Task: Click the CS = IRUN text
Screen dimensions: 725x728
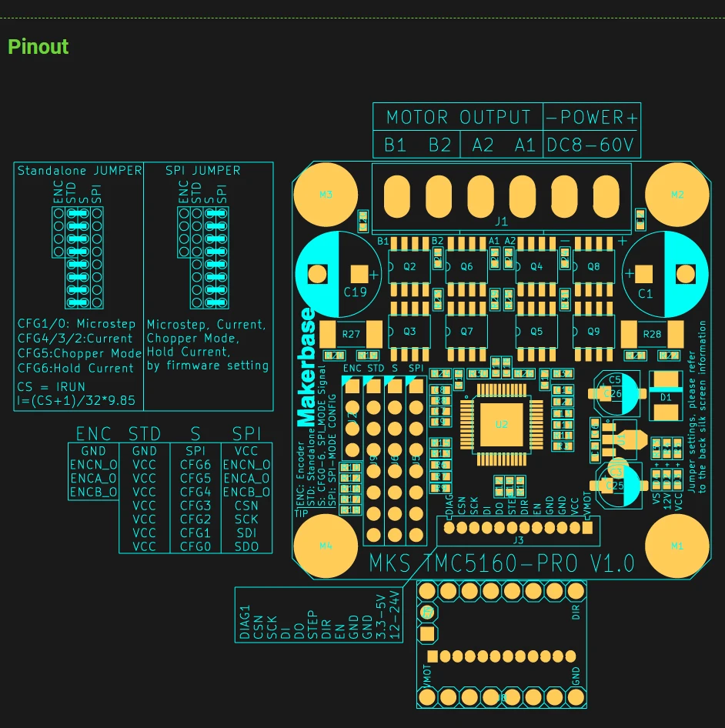Action: (x=52, y=387)
